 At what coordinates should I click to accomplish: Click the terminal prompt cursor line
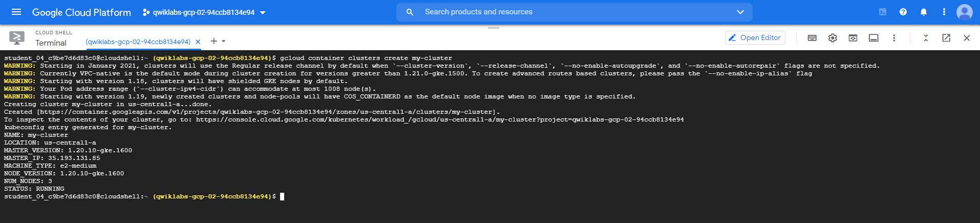click(x=144, y=196)
